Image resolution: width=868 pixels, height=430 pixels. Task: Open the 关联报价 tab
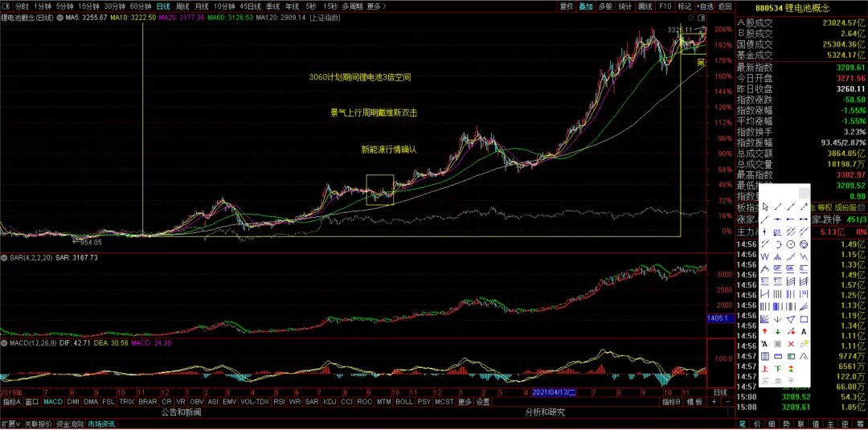[38, 424]
